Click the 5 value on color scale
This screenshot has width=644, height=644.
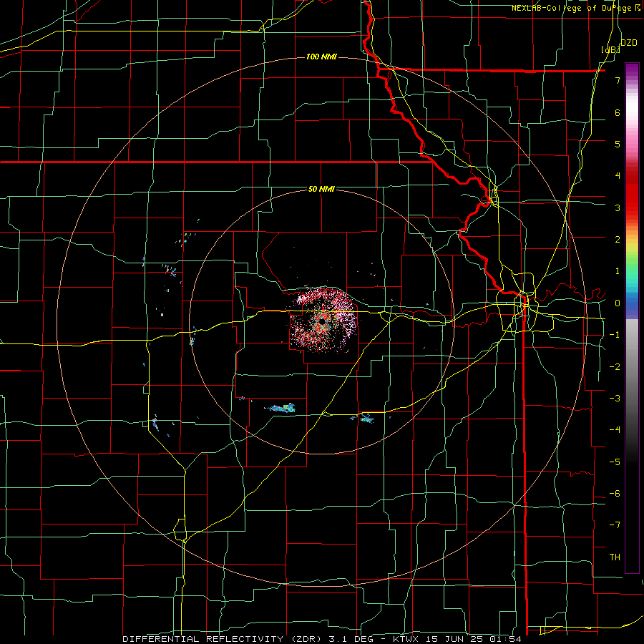(618, 144)
